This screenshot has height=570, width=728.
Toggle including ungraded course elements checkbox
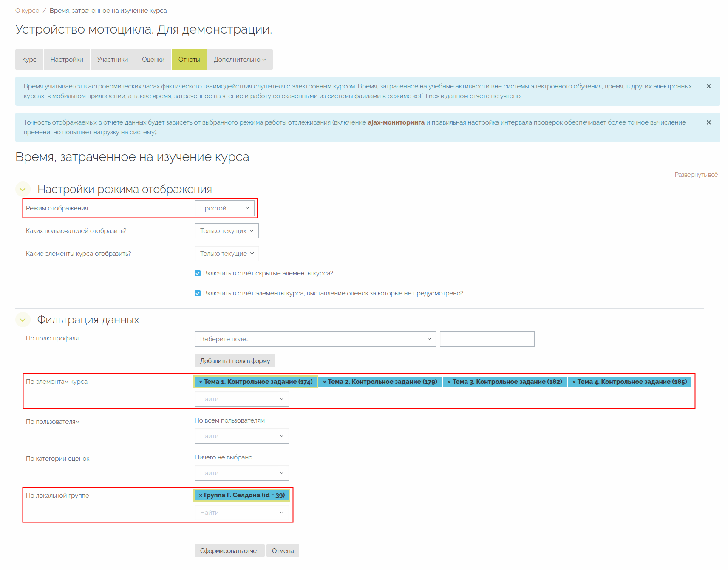[198, 293]
